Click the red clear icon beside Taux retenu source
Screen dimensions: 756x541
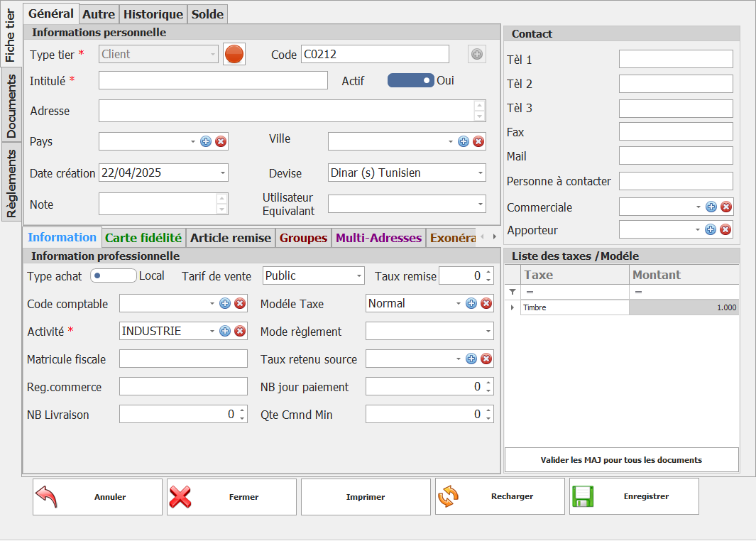(486, 359)
